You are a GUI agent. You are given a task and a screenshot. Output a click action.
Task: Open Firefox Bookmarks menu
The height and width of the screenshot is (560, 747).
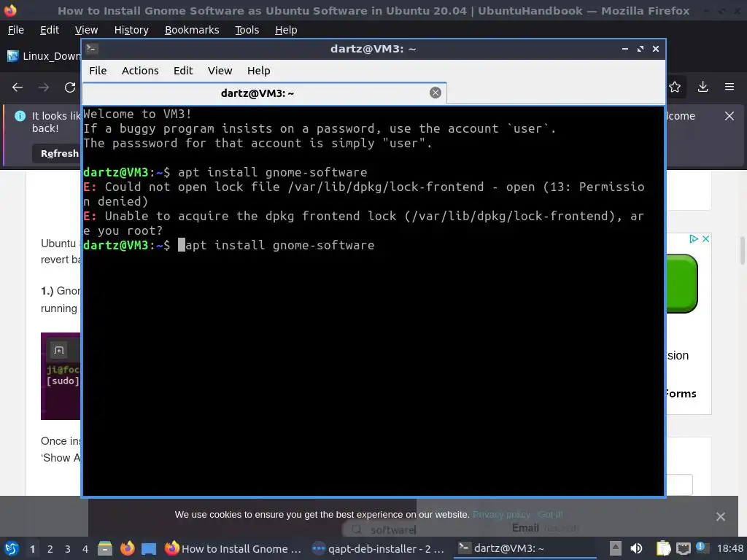point(192,30)
